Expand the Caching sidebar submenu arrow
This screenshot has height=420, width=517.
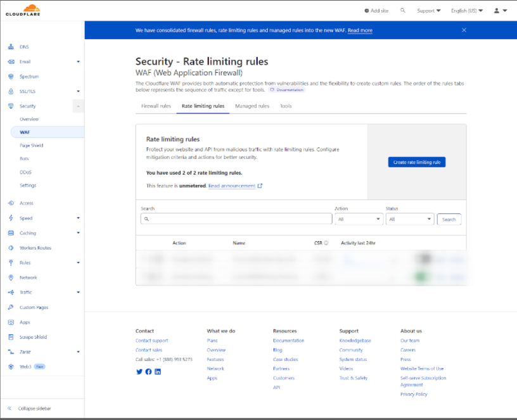[x=78, y=232]
